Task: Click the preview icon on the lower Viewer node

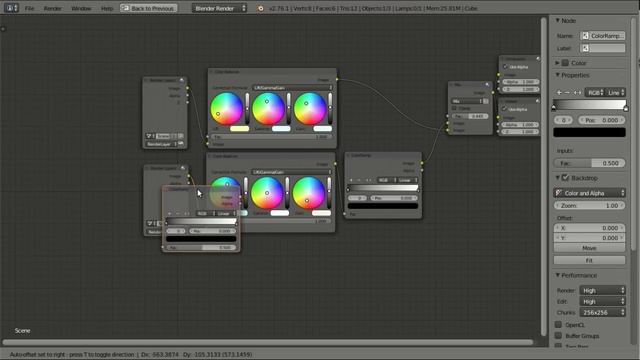Action: click(538, 101)
